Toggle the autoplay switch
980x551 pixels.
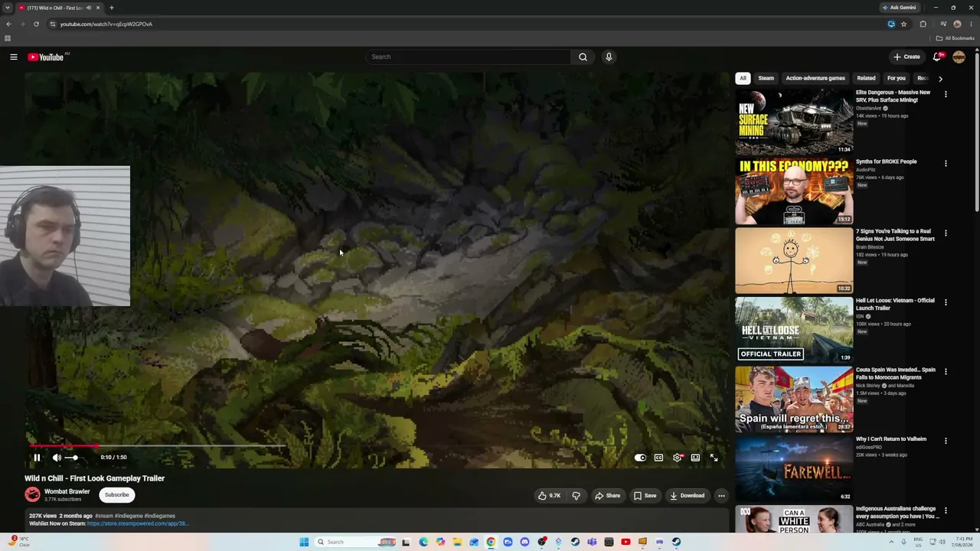click(640, 458)
